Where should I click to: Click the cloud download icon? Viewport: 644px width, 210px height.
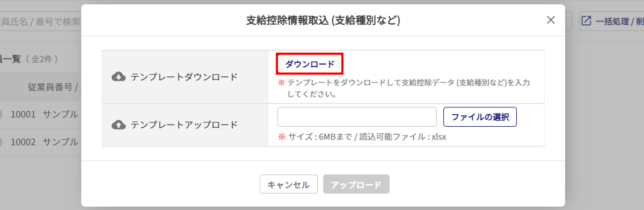pyautogui.click(x=119, y=77)
